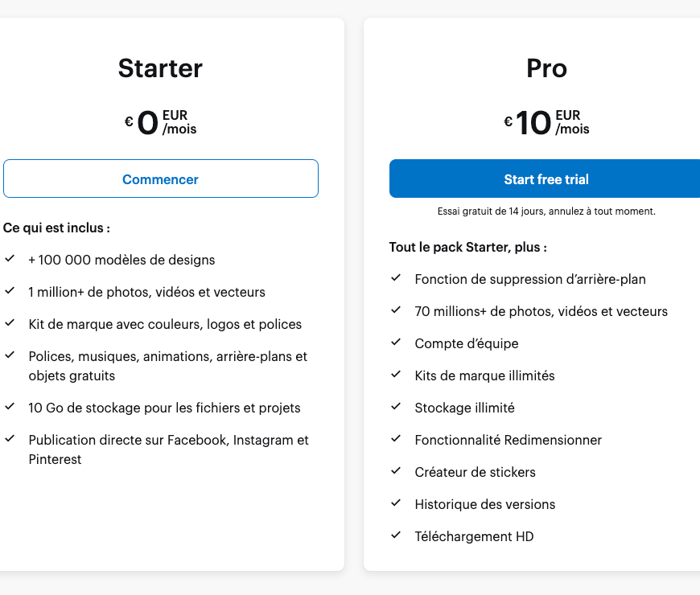Click checkmark beside Historique des versions
The image size is (700, 595).
[x=396, y=503]
